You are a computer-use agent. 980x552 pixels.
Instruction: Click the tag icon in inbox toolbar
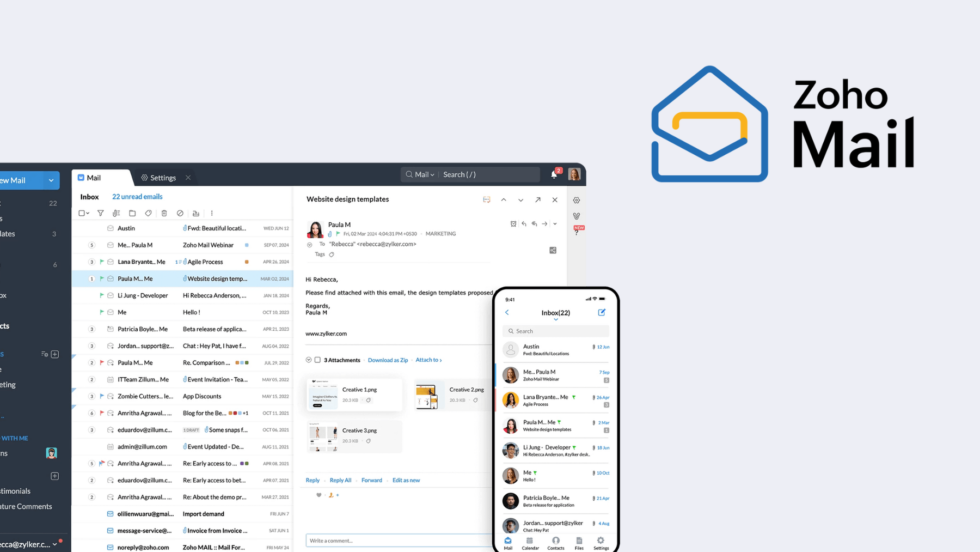pyautogui.click(x=148, y=213)
